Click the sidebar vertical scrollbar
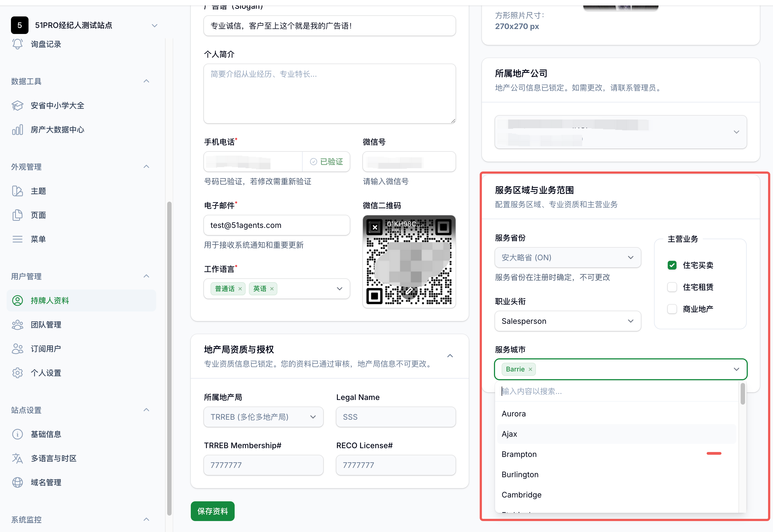773x532 pixels. [x=169, y=358]
